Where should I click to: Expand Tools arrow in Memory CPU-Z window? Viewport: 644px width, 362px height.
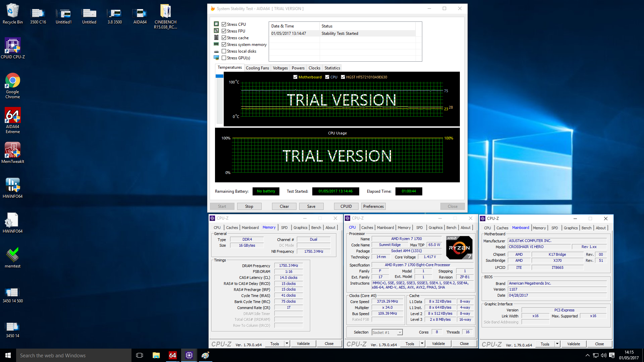tap(287, 344)
